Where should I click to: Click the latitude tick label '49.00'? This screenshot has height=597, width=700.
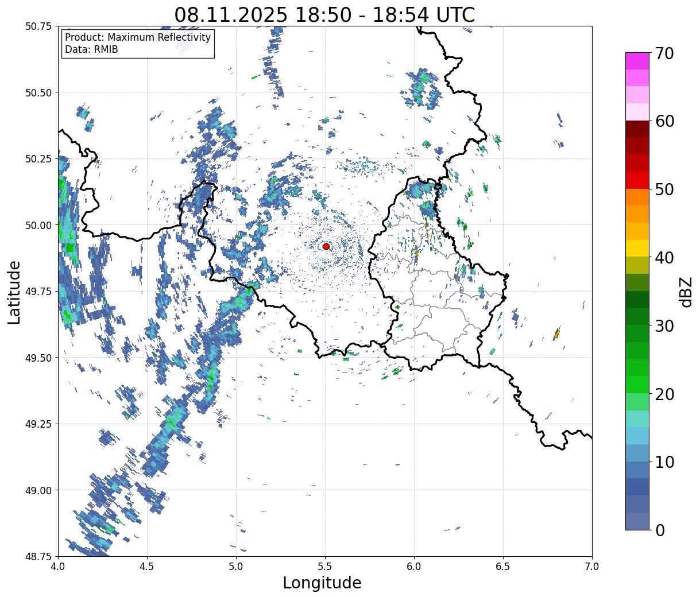(x=38, y=490)
